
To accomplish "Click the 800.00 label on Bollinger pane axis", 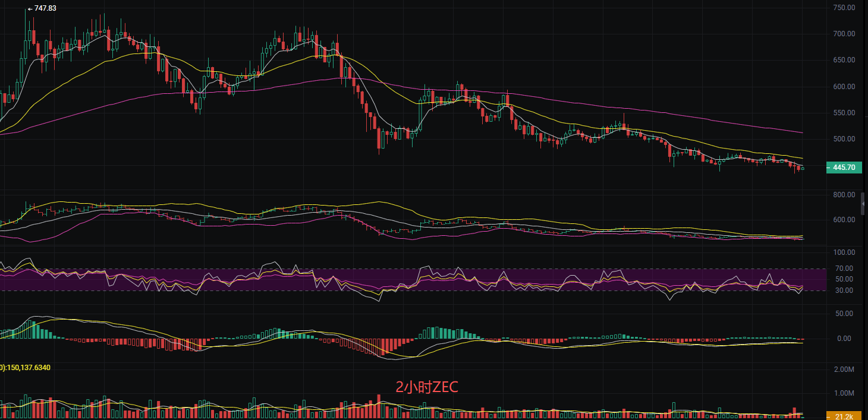I will [844, 195].
